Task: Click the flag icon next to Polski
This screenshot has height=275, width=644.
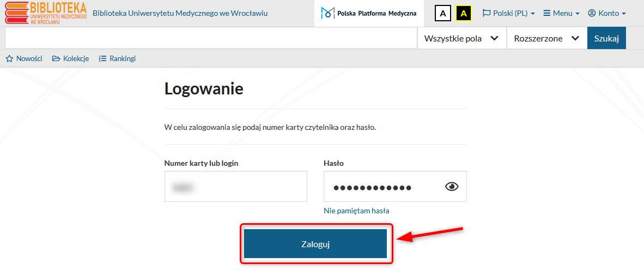Action: [486, 13]
